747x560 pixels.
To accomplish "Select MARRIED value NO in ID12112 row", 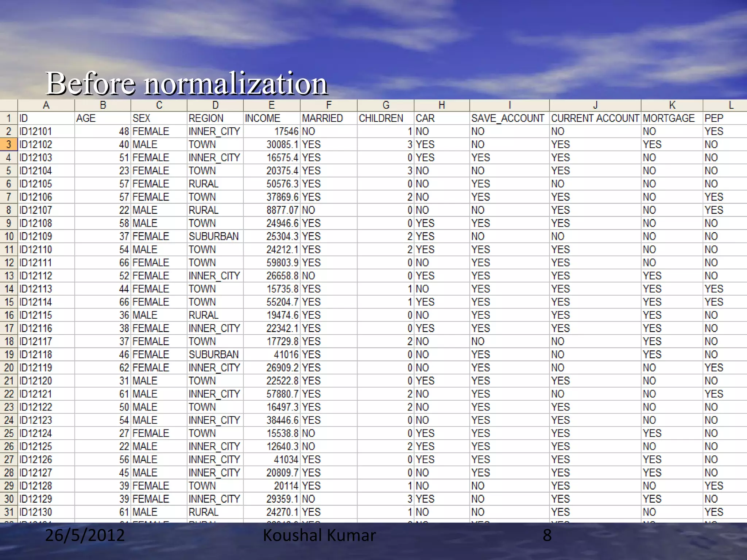I will click(x=329, y=276).
